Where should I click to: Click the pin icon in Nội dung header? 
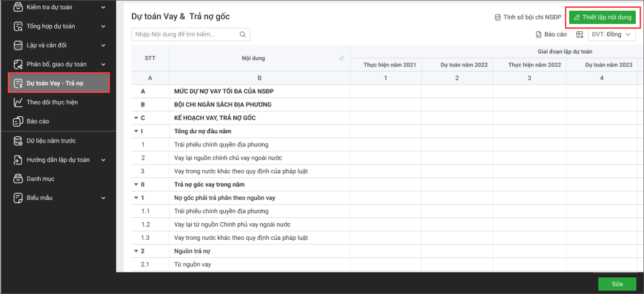pyautogui.click(x=342, y=58)
